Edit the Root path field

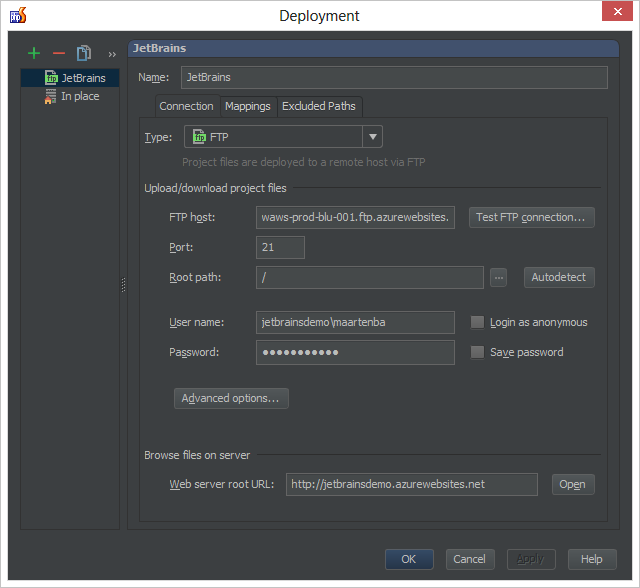[x=370, y=277]
